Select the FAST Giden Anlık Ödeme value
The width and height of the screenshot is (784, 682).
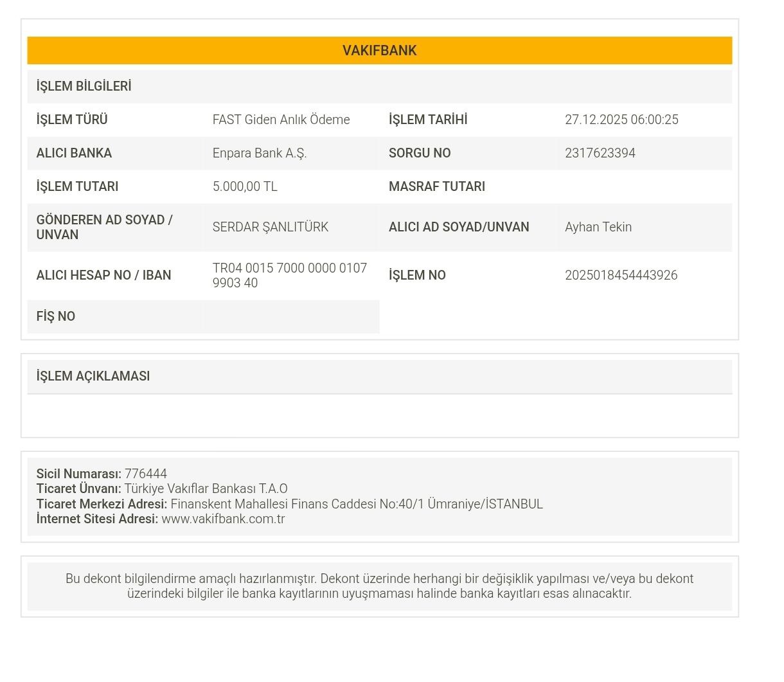point(281,120)
